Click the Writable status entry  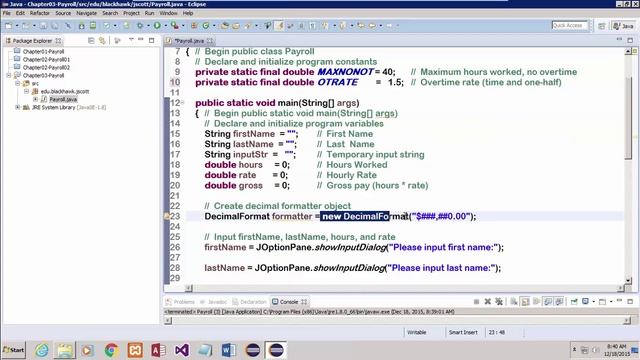point(416,332)
